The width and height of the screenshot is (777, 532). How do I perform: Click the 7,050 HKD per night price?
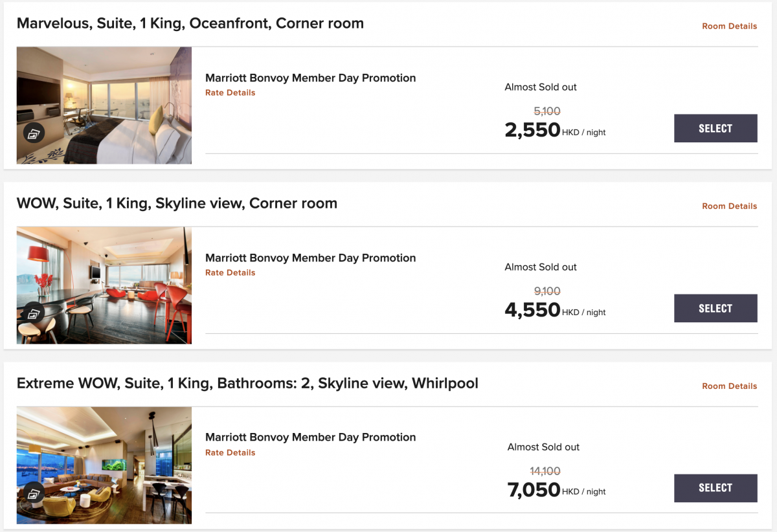click(557, 490)
